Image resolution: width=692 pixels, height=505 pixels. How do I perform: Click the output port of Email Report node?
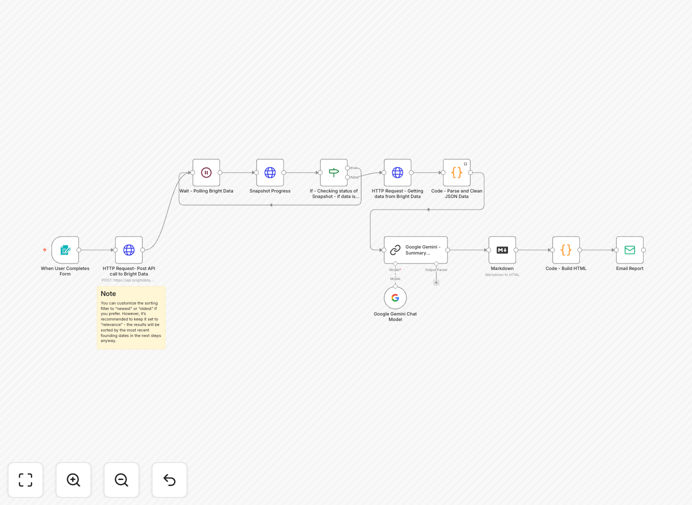point(644,250)
